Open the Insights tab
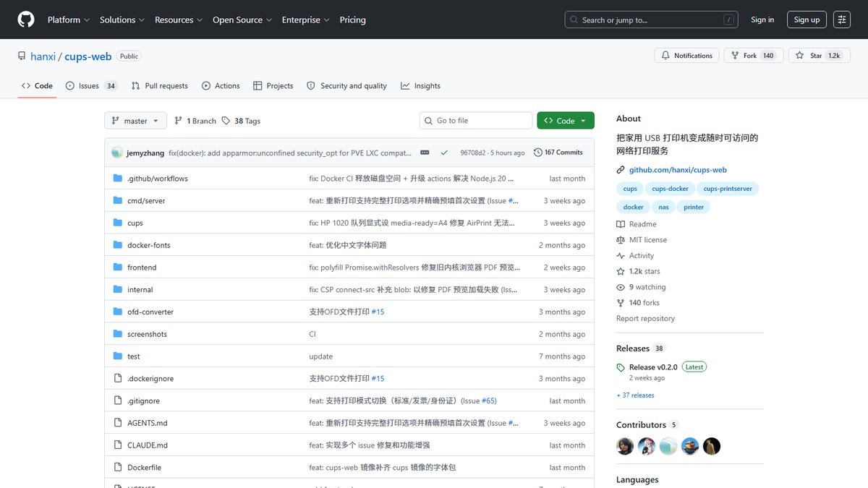The image size is (868, 488). (x=420, y=85)
